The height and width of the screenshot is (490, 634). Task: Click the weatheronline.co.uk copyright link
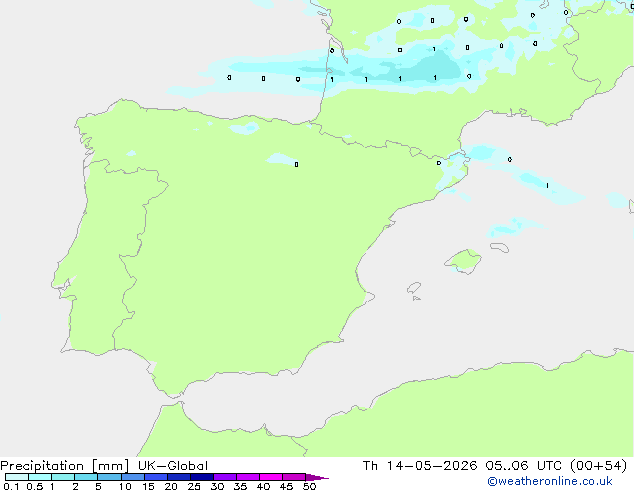550,481
